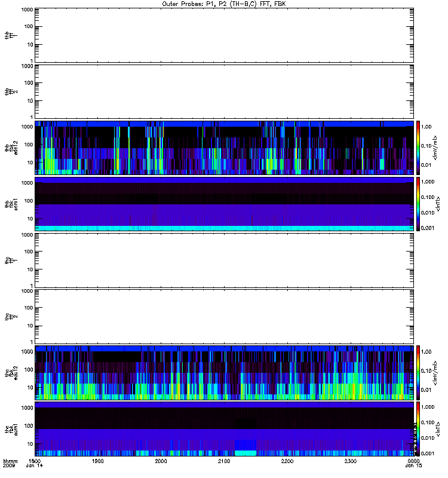Click the 'thb fbk scm1' y-axis label
This screenshot has width=448, height=478.
(11, 204)
